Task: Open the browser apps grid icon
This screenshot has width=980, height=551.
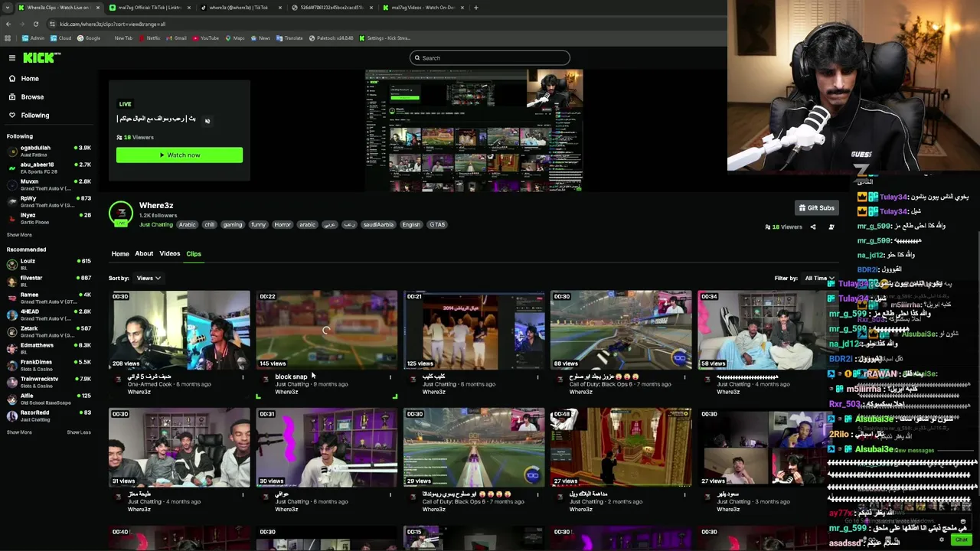Action: [8, 38]
